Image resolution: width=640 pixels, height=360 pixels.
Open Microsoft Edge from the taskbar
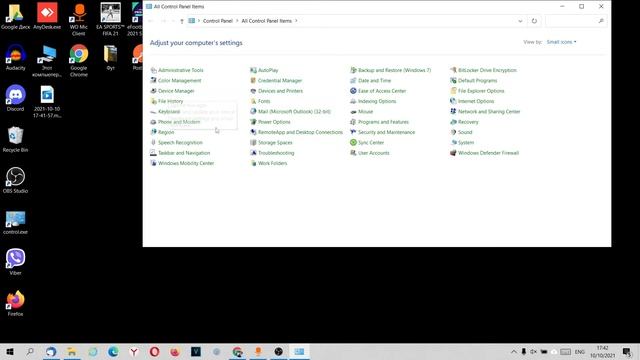tap(113, 351)
